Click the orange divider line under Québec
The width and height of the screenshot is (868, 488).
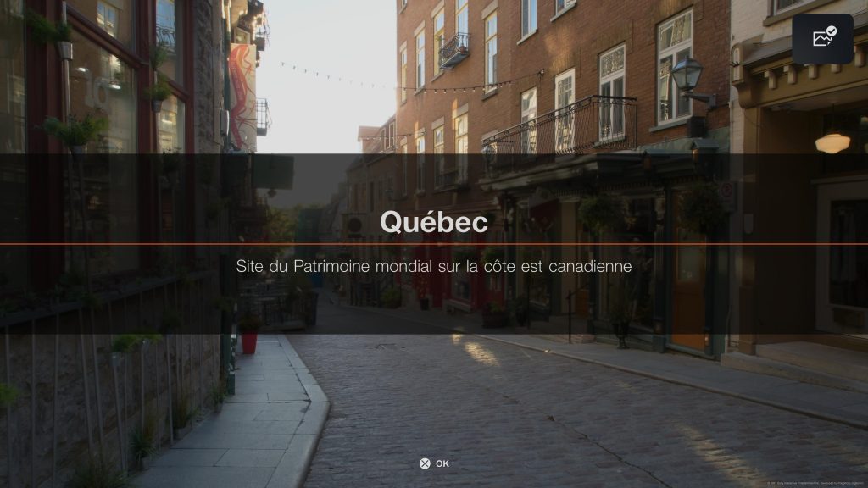[x=434, y=244]
